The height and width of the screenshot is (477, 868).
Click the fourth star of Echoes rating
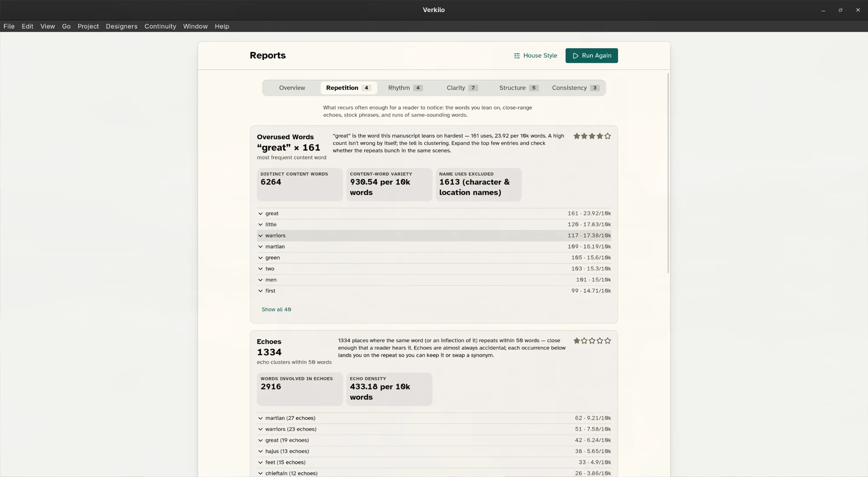pyautogui.click(x=600, y=341)
